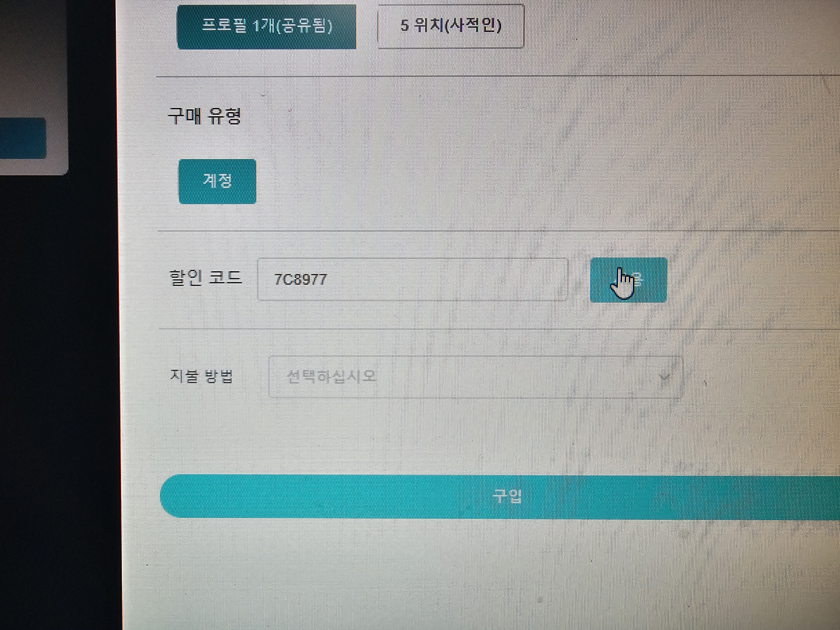
Task: Apply the discount code with the teal button
Action: tap(629, 280)
